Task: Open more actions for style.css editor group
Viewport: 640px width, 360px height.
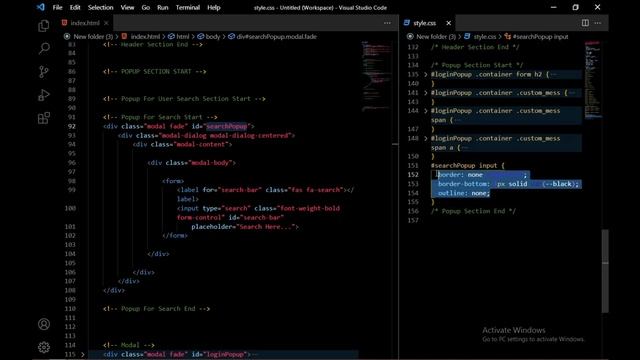Action: point(598,23)
